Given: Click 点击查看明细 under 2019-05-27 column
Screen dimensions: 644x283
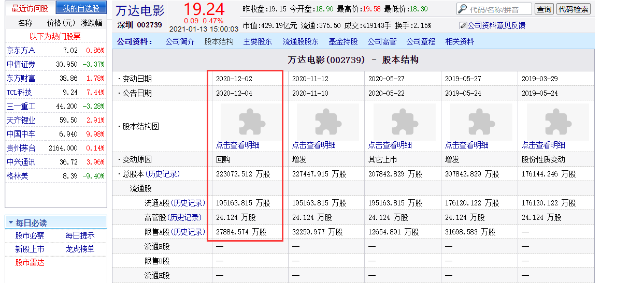Looking at the screenshot, I should tap(467, 145).
